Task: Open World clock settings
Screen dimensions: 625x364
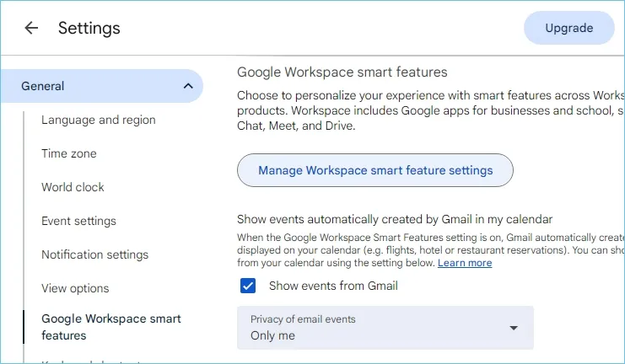Action: [x=73, y=187]
